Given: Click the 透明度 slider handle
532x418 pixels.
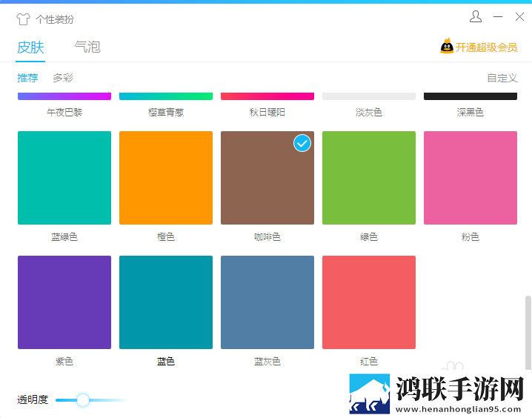Looking at the screenshot, I should [83, 400].
